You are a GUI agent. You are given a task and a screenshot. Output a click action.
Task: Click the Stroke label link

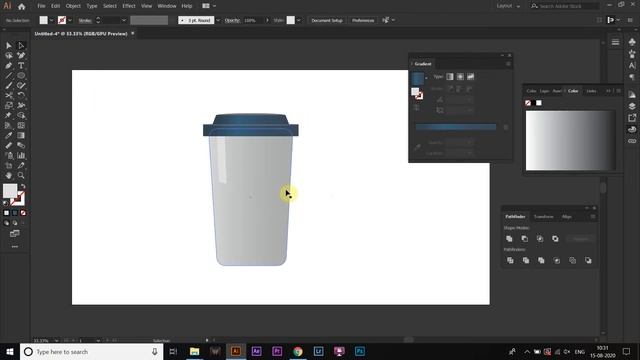pos(85,20)
